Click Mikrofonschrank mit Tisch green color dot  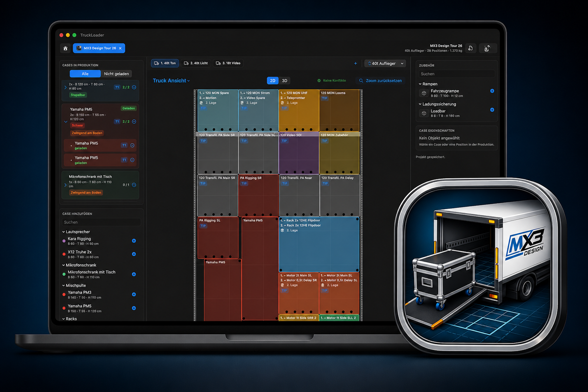tap(64, 274)
